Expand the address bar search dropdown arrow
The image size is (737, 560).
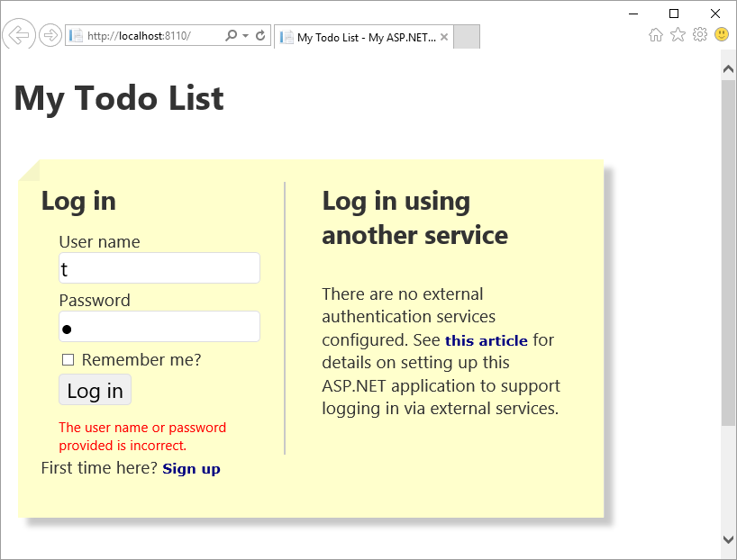245,36
